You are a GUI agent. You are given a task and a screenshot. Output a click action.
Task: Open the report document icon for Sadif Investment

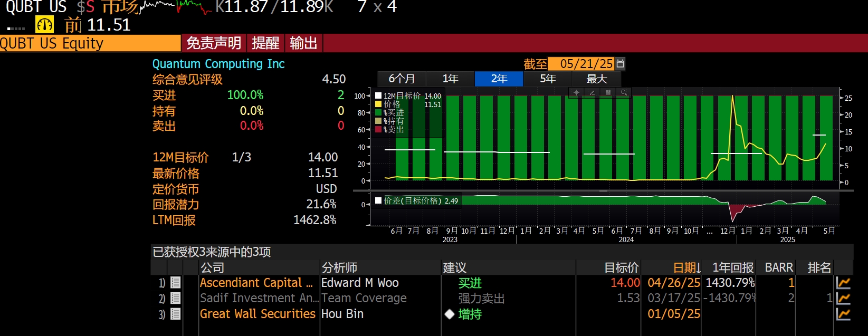click(x=176, y=298)
